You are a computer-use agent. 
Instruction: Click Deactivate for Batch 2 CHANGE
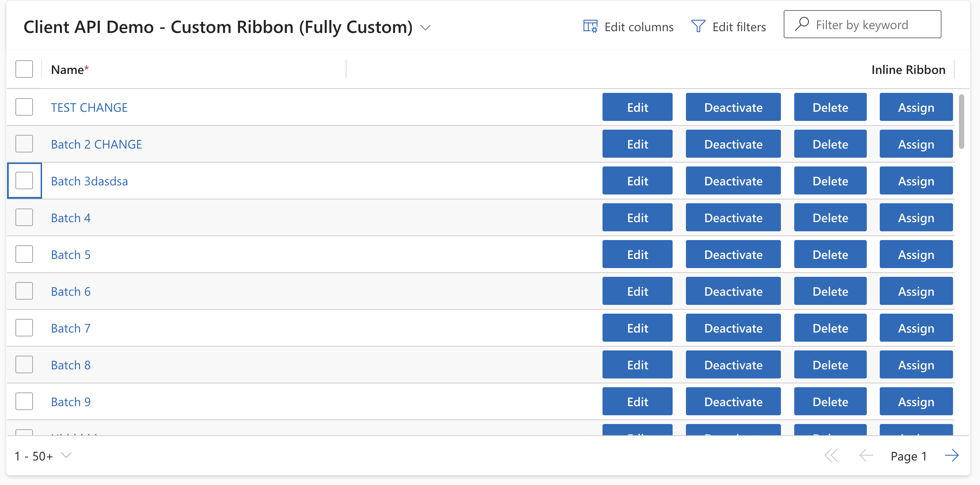[x=733, y=144]
